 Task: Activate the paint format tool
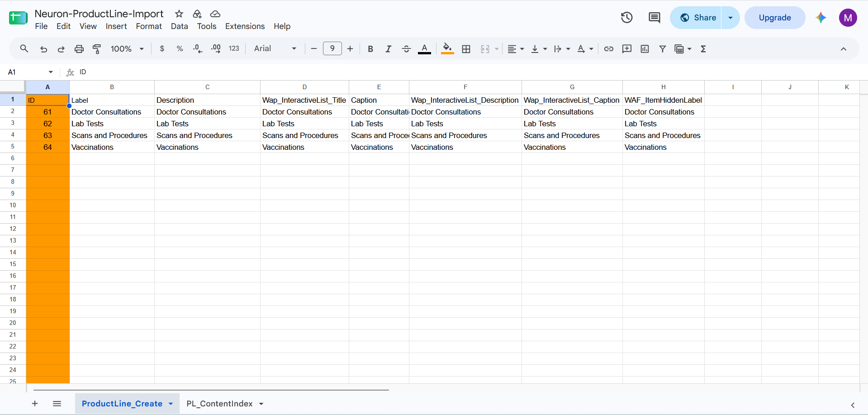point(97,49)
